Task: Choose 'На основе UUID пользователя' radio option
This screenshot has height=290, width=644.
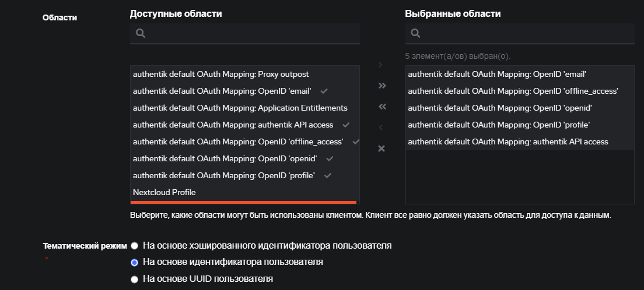Action: 135,280
